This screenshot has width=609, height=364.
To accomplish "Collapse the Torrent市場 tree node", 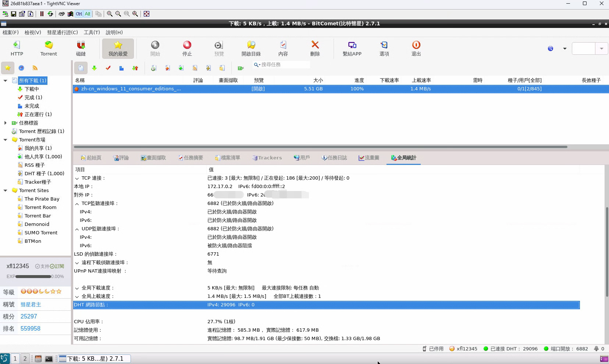I will point(5,140).
